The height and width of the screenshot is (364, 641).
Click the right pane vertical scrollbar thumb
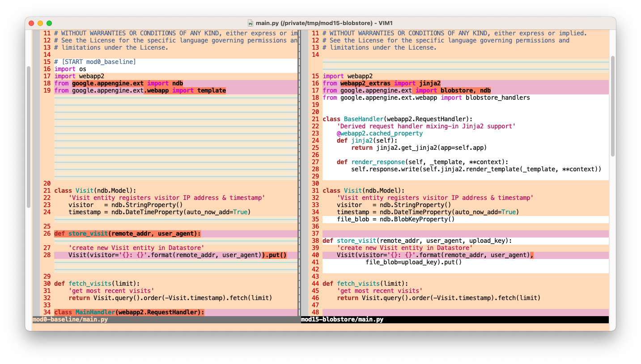(612, 106)
